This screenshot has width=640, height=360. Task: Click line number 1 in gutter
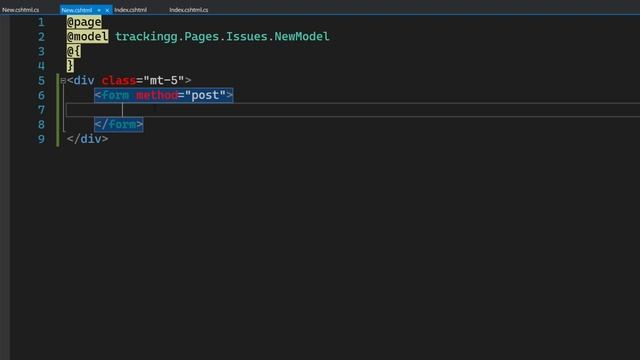tap(41, 22)
